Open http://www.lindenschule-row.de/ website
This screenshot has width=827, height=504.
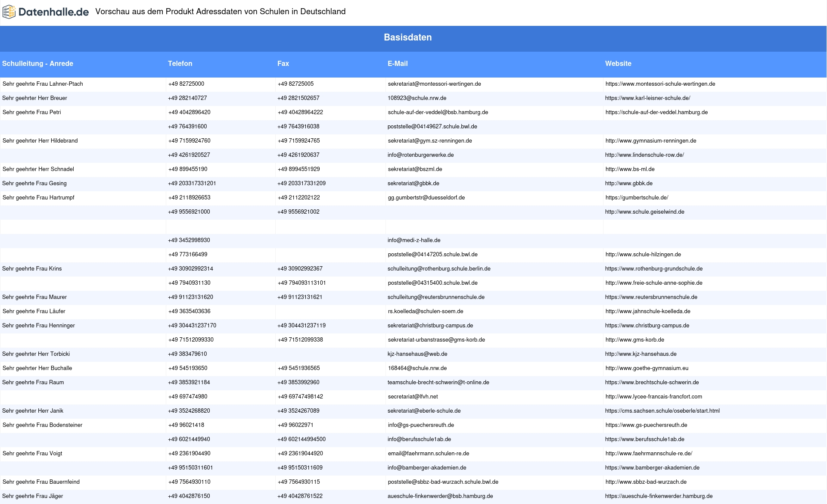644,155
